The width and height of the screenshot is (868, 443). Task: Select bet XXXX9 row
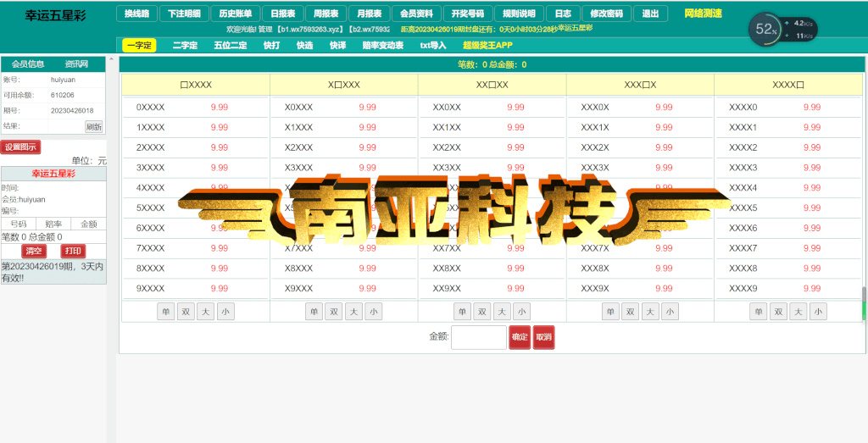coord(788,288)
